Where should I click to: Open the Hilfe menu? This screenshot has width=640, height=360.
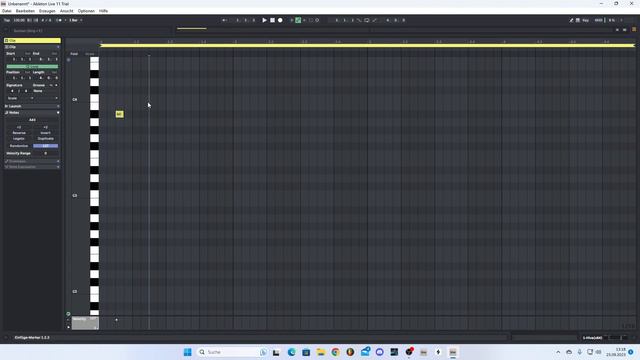coord(103,11)
